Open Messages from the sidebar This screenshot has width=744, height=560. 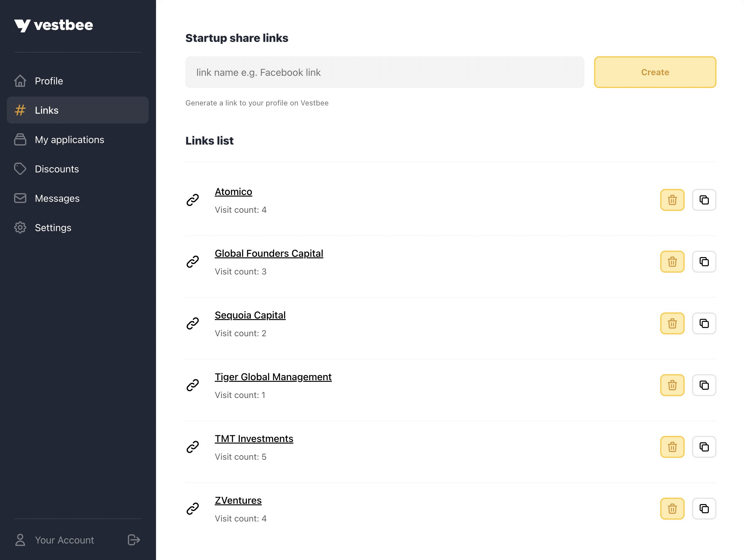[x=57, y=198]
